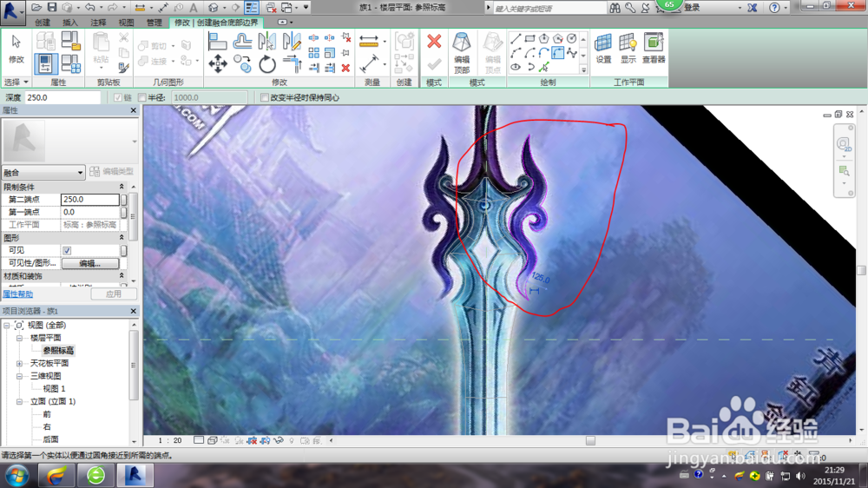Select the Pick Lines draw tool
Image resolution: width=868 pixels, height=488 pixels.
(x=543, y=67)
